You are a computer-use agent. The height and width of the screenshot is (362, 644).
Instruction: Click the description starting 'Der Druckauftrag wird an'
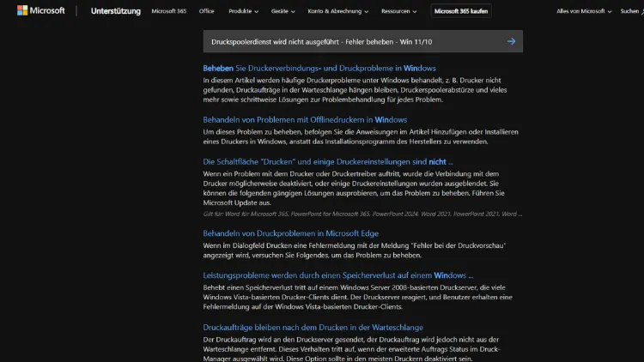[351, 349]
